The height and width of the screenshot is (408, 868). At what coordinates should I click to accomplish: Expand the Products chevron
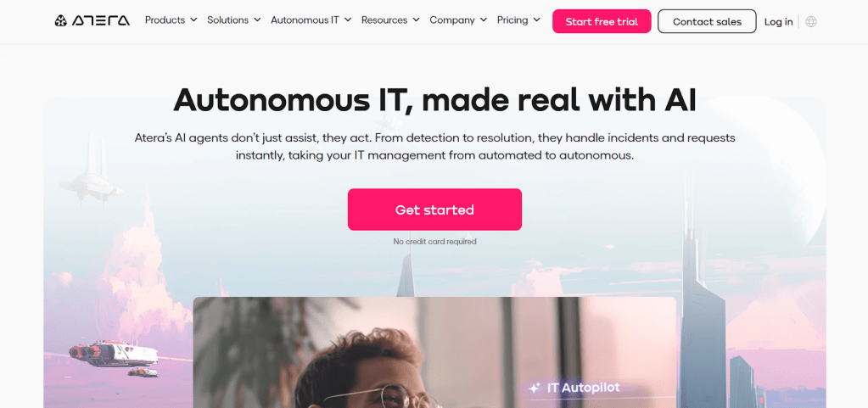[193, 20]
